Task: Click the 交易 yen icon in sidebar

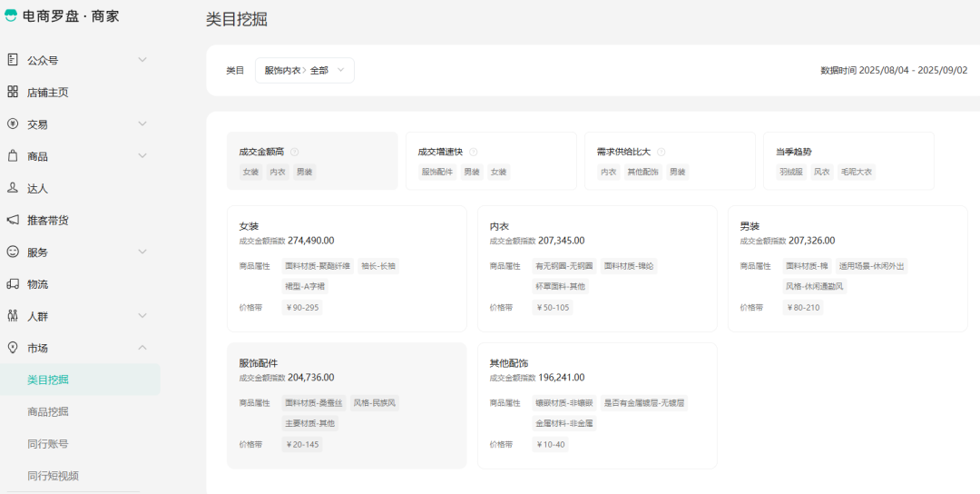Action: [x=13, y=123]
